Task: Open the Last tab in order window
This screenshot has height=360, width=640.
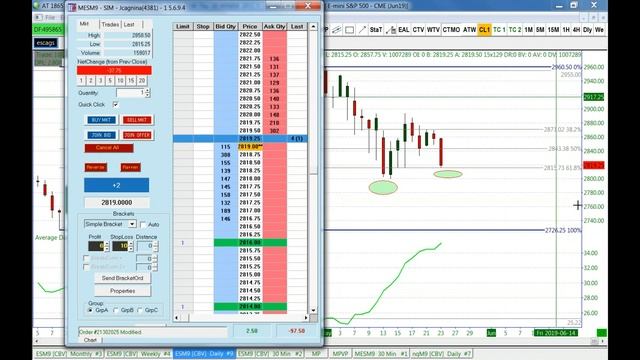Action: (129, 24)
